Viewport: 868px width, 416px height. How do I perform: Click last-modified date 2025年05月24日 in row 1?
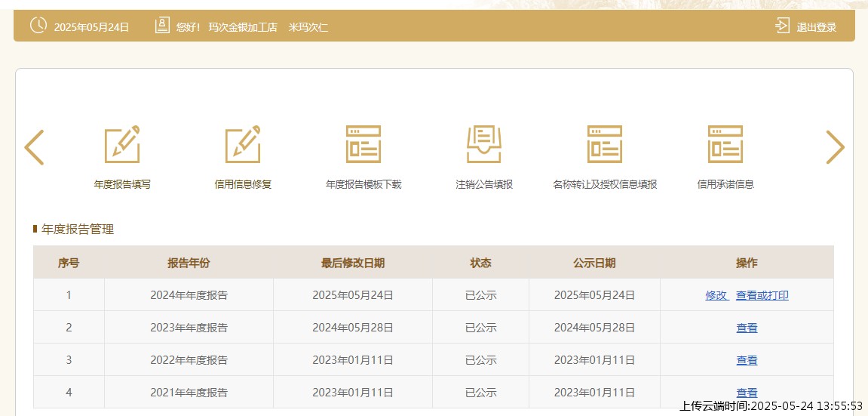tap(353, 295)
